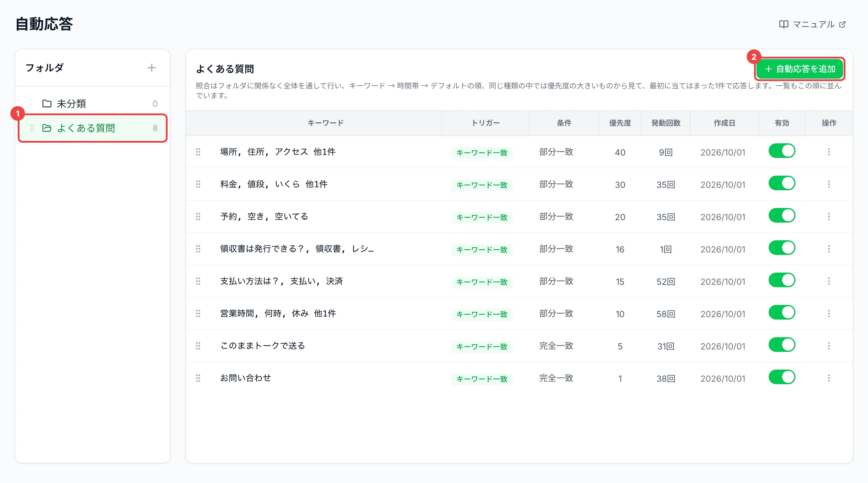Click the 自動応答を追加 button
Viewport: 868px width, 483px height.
click(x=800, y=69)
